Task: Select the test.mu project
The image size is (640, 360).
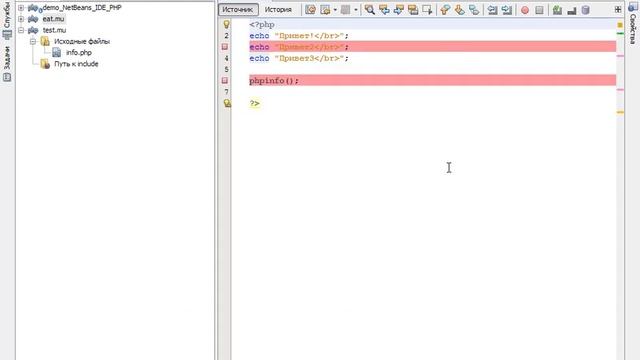Action: click(x=54, y=30)
